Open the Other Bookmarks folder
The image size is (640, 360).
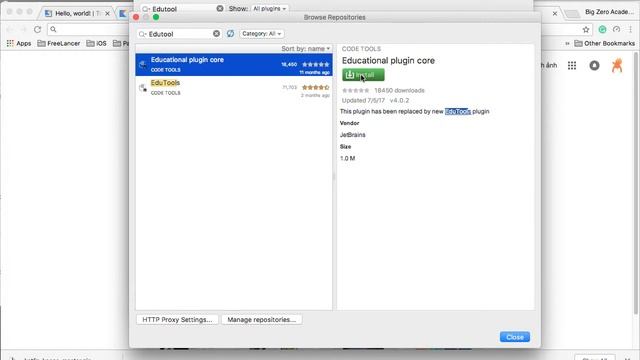[x=604, y=43]
